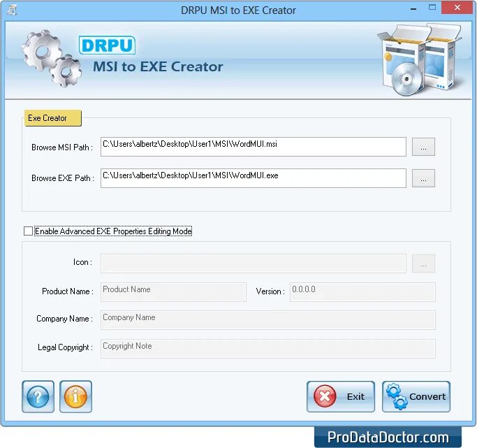
Task: Click the app icon in the title bar
Action: (12, 10)
